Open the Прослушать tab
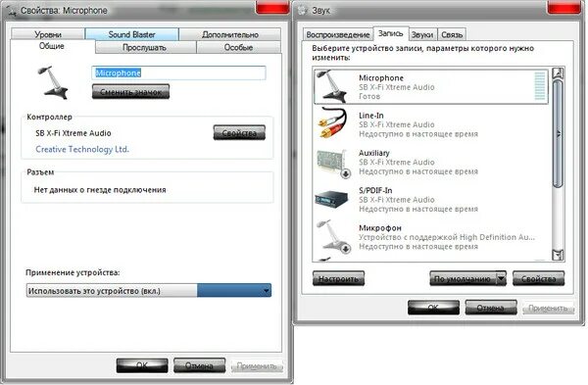The height and width of the screenshot is (385, 588). (x=144, y=48)
